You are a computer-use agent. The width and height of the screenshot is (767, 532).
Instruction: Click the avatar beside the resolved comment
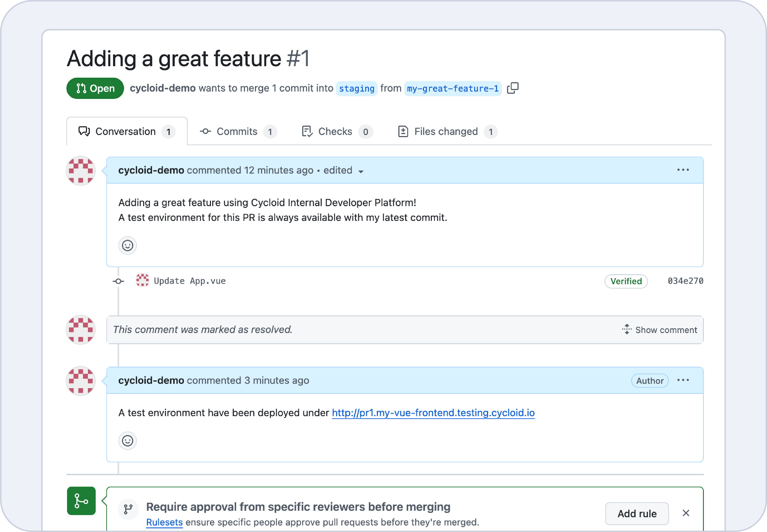coord(81,330)
